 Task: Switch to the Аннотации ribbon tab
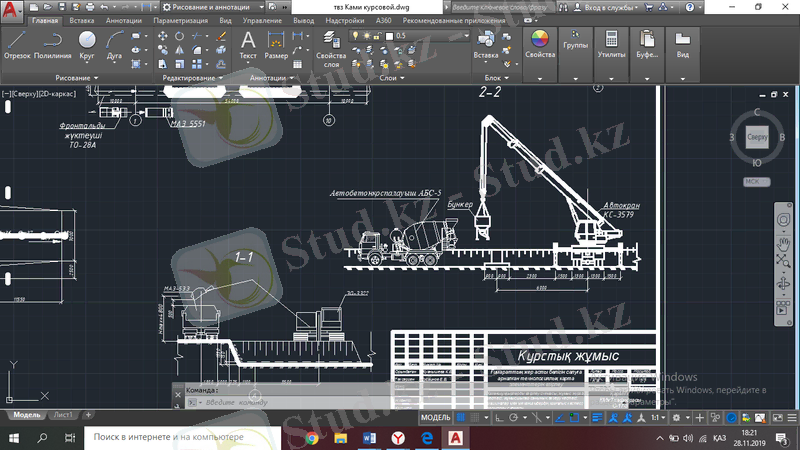(123, 20)
